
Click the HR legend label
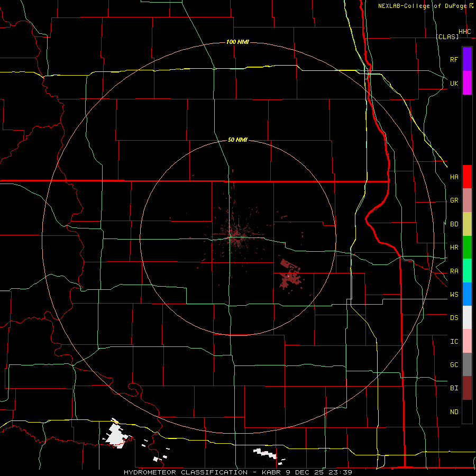[x=454, y=248]
